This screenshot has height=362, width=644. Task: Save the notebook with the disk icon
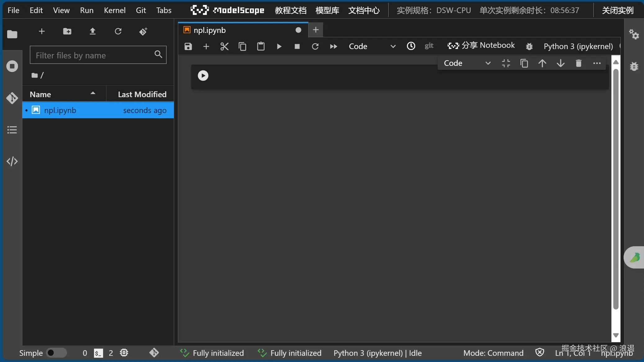click(188, 47)
